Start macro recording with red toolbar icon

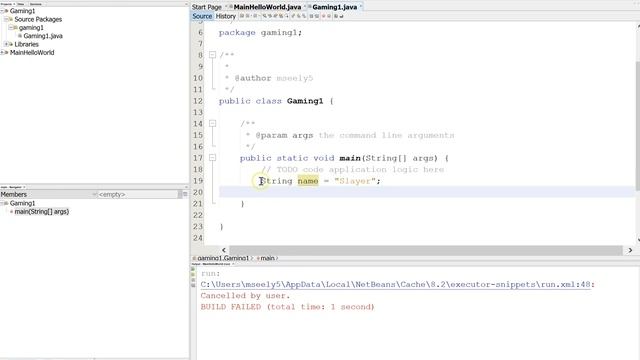point(323,16)
